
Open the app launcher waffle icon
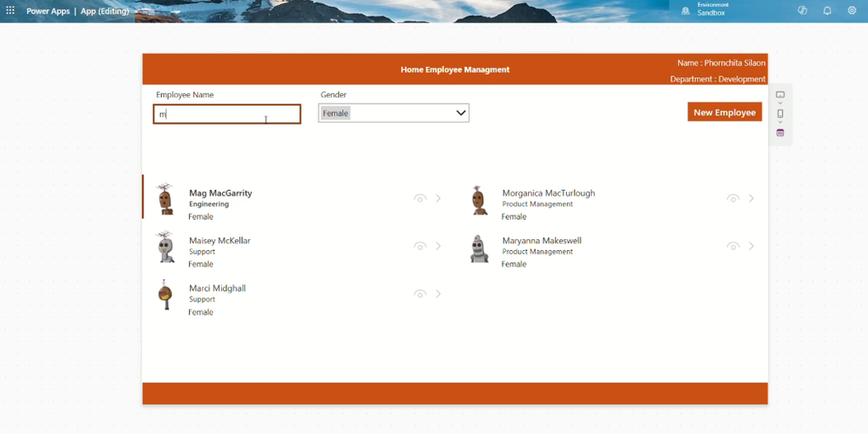[10, 10]
